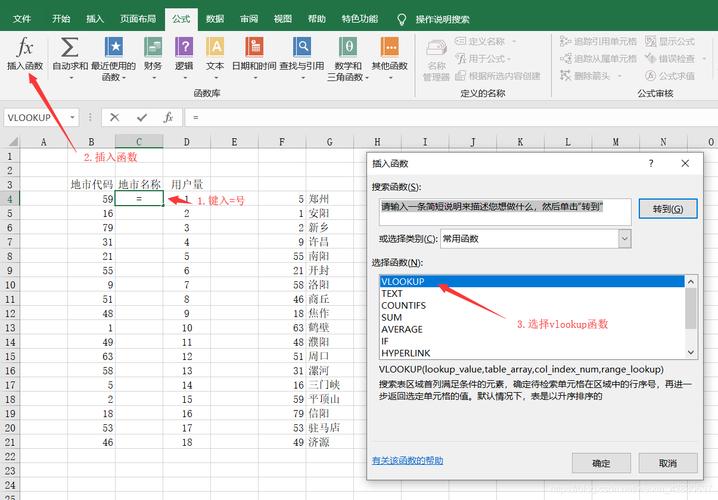Click the function search description field
This screenshot has height=500, width=718.
pyautogui.click(x=505, y=212)
